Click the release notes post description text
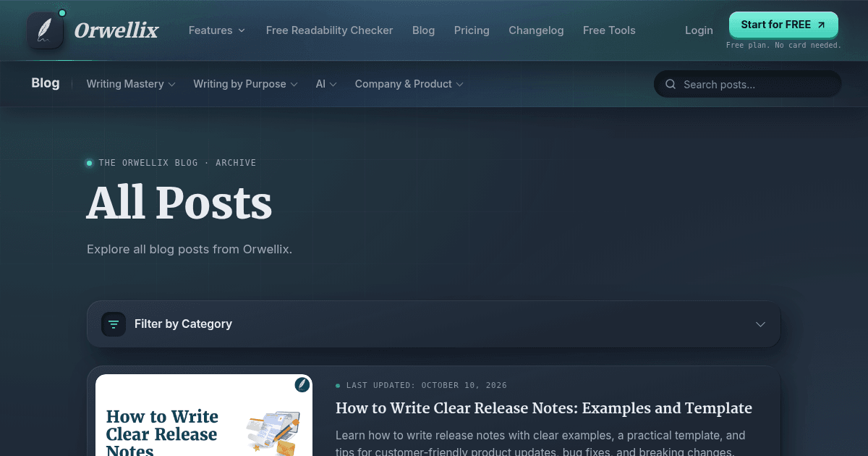 pyautogui.click(x=540, y=443)
